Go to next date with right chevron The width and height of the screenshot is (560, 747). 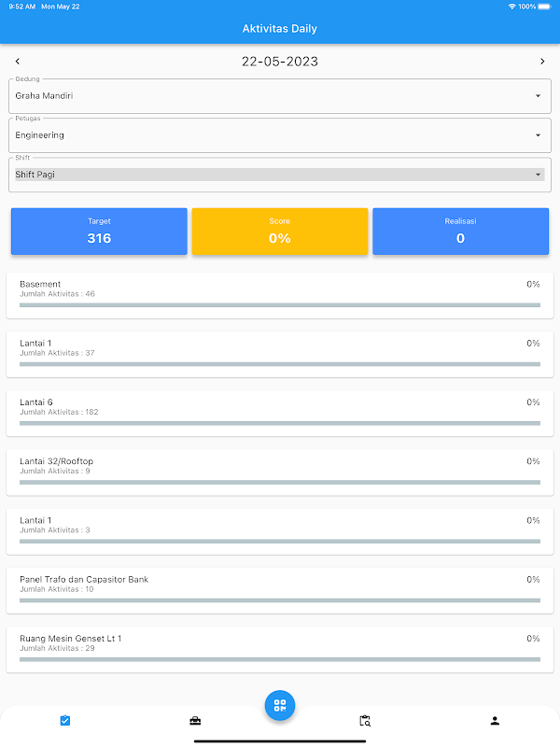542,62
